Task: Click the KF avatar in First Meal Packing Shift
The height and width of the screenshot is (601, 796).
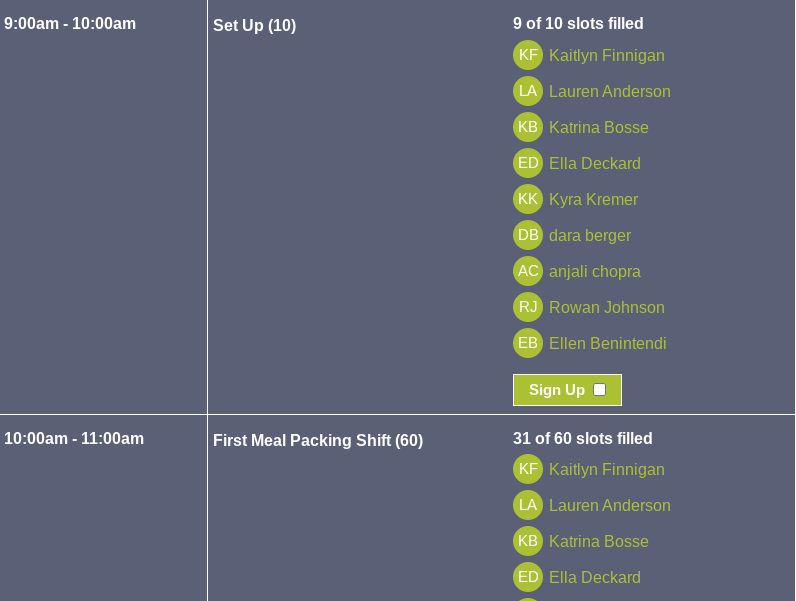Action: tap(528, 469)
